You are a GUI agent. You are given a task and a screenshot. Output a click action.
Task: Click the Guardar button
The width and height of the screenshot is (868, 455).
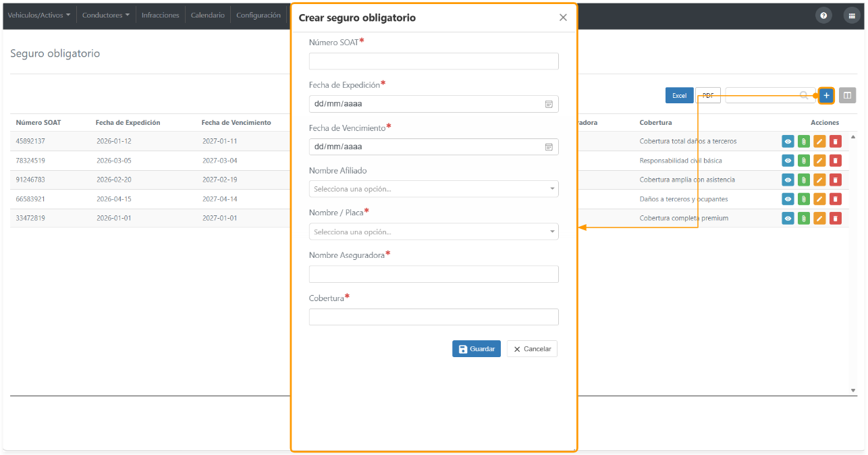coord(477,349)
